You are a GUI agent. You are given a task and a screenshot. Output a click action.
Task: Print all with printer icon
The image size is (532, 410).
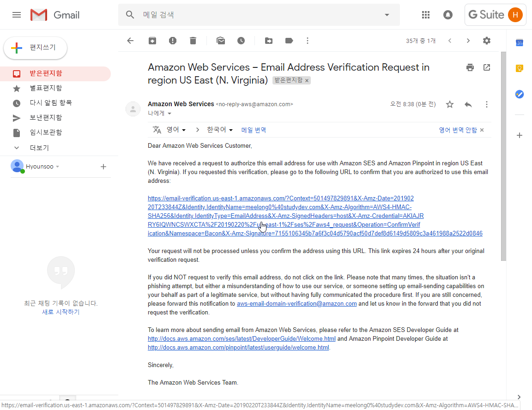click(x=470, y=67)
